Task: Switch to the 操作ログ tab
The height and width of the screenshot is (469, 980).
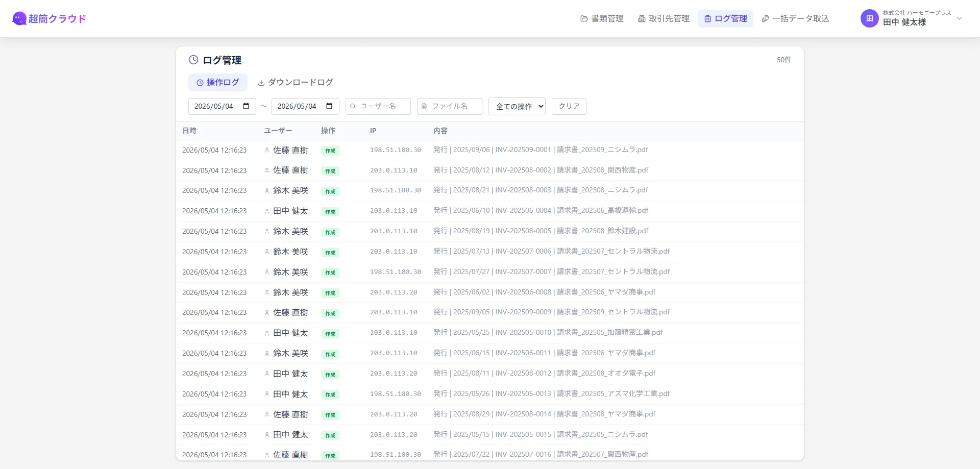Action: tap(218, 83)
